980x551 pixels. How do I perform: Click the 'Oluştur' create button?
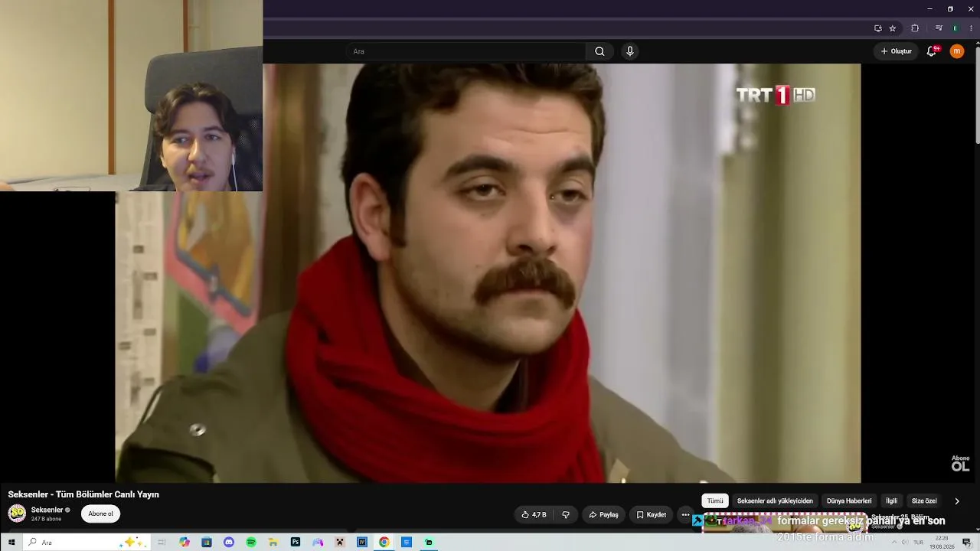(897, 51)
